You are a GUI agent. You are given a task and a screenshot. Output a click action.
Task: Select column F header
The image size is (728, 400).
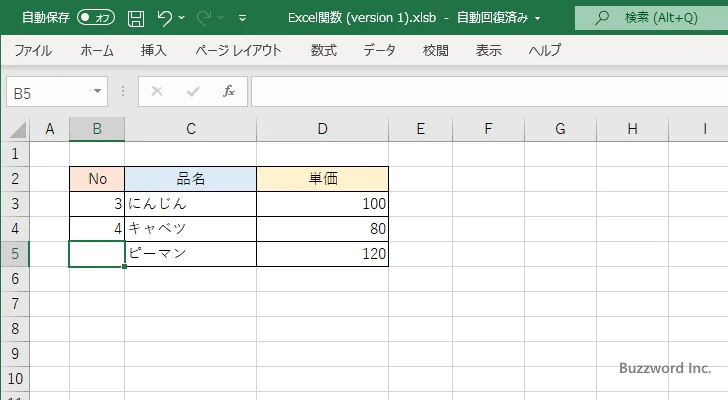488,129
